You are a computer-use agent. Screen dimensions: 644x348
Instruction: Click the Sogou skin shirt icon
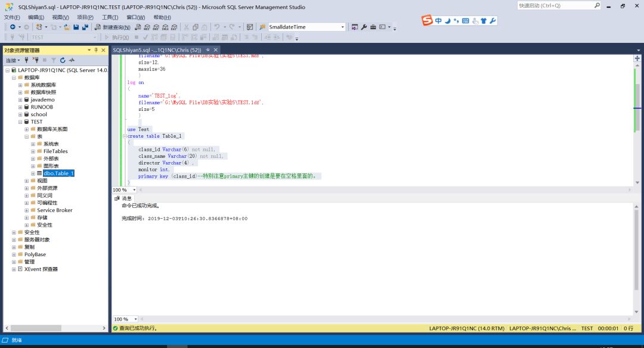[484, 20]
